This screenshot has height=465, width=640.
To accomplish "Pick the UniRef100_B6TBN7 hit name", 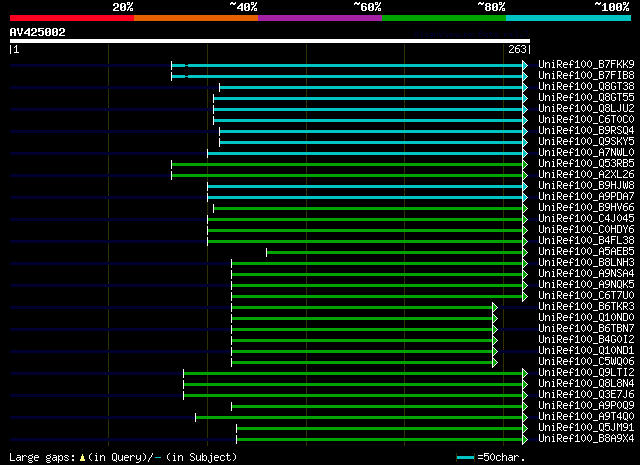I will (586, 329).
